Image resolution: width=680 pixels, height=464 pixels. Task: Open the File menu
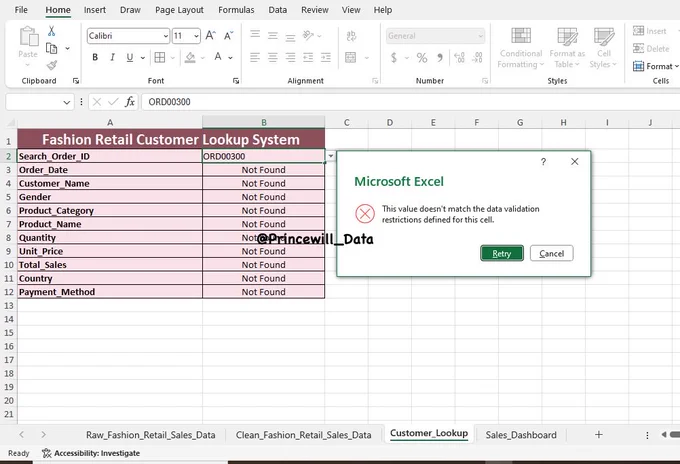click(x=21, y=10)
